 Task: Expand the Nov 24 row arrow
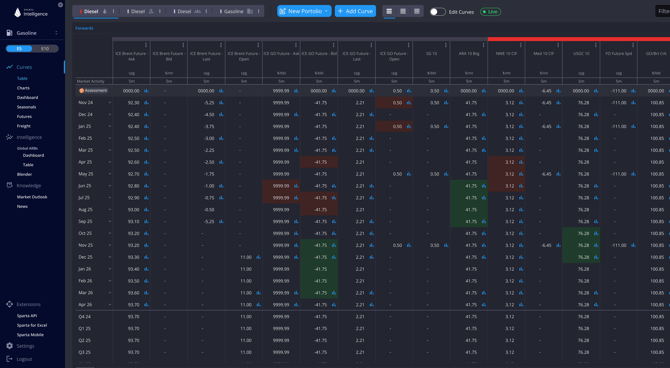click(110, 103)
